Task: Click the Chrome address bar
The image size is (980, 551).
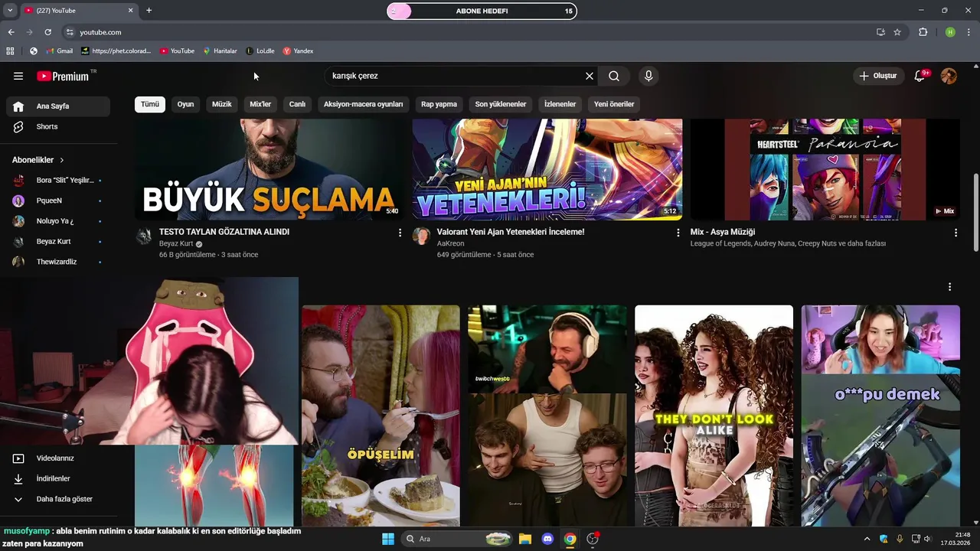Action: (x=467, y=32)
